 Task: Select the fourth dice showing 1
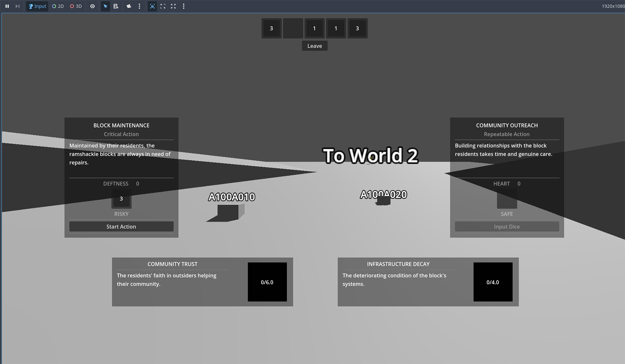pyautogui.click(x=336, y=28)
